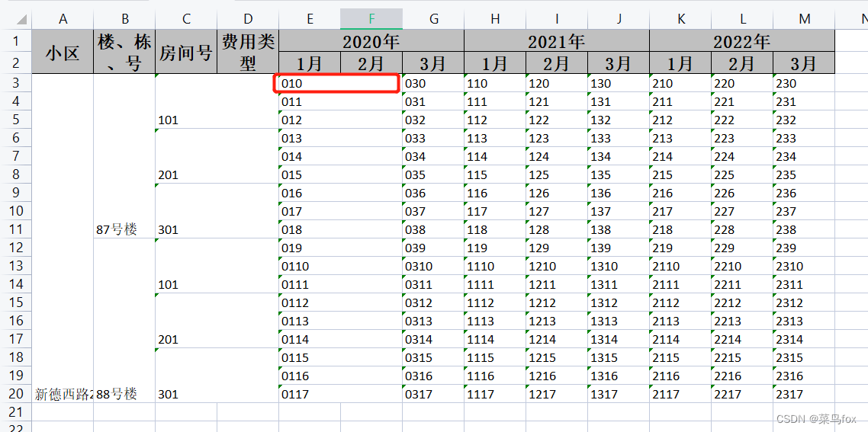Select column header M
Screen dimensions: 868x432
tap(804, 19)
